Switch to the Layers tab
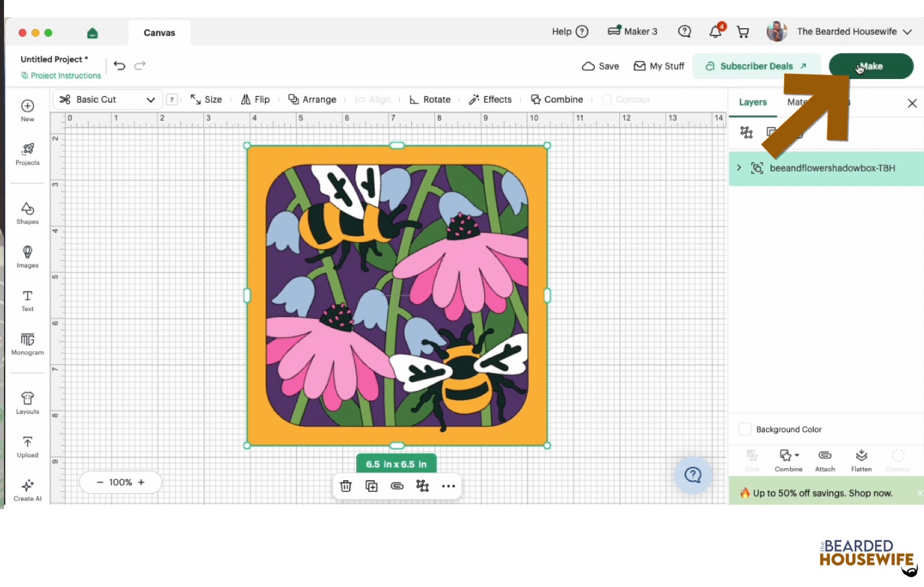 752,102
